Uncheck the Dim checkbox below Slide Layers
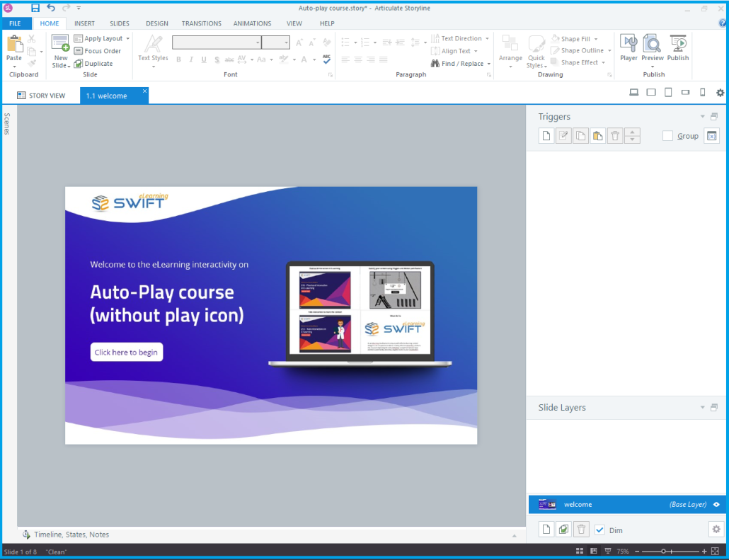Viewport: 729px width, 560px height. (598, 529)
